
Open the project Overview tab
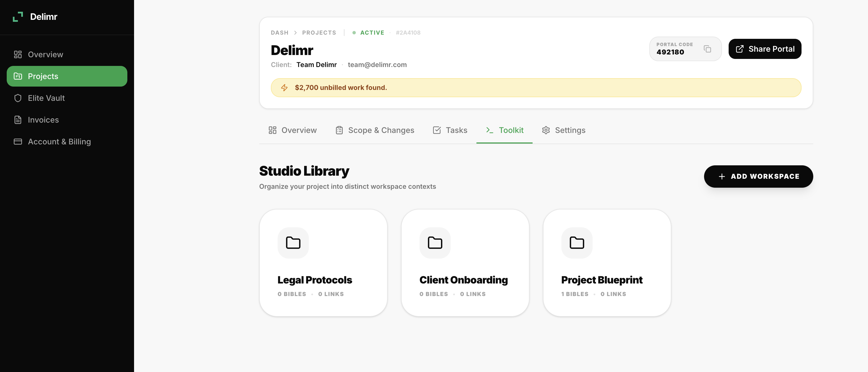pos(292,130)
